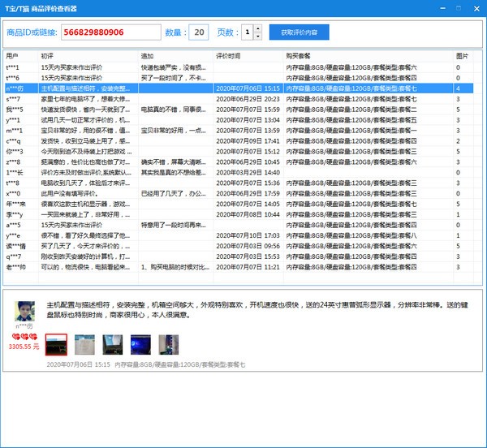Open the first review photo thumbnail

click(55, 346)
